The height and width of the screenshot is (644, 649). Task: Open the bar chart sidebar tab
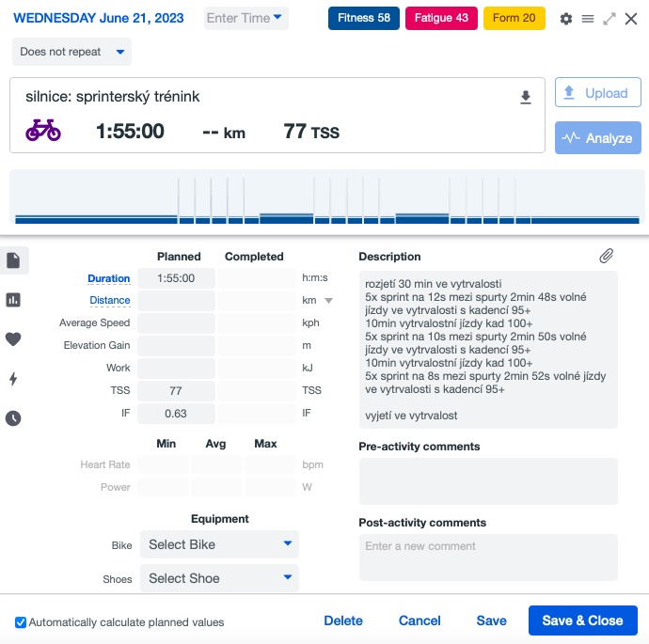tap(13, 300)
